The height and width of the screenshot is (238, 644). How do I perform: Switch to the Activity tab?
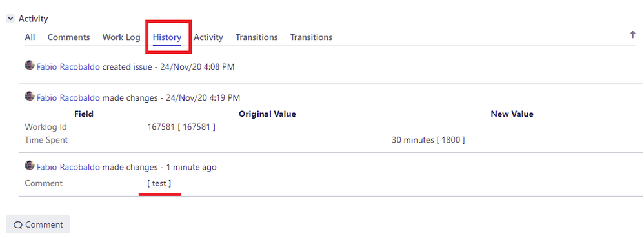[208, 37]
